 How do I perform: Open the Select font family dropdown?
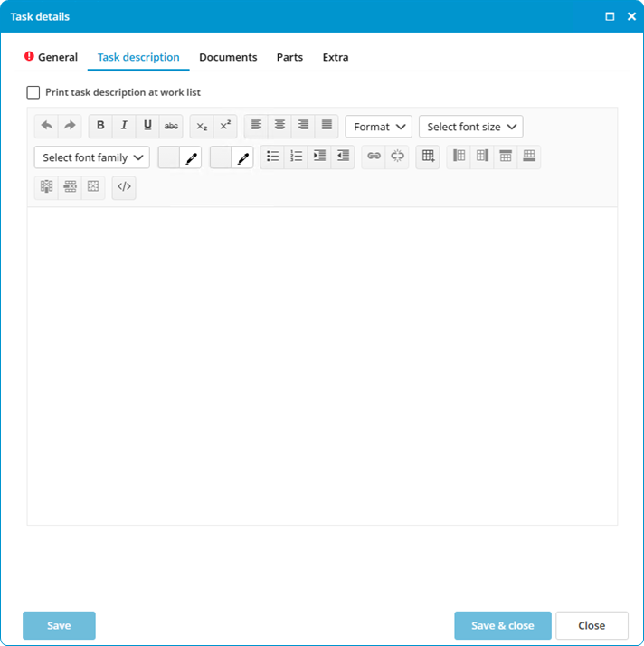pyautogui.click(x=92, y=157)
